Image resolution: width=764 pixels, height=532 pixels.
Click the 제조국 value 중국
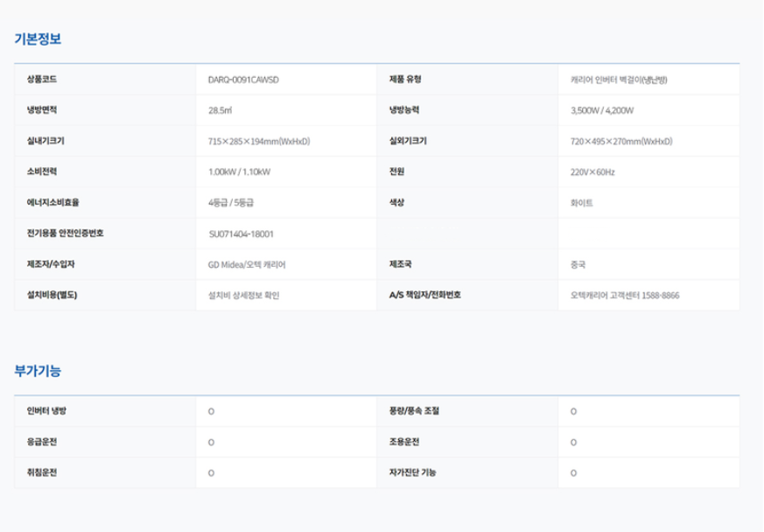point(578,264)
